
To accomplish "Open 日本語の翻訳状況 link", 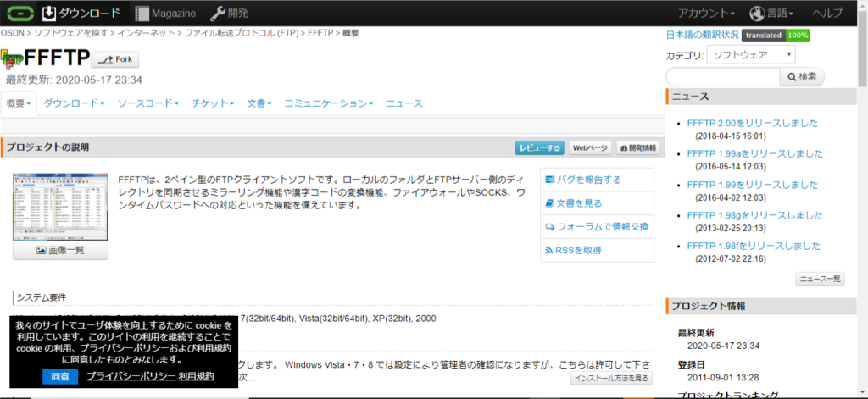I will coord(702,35).
